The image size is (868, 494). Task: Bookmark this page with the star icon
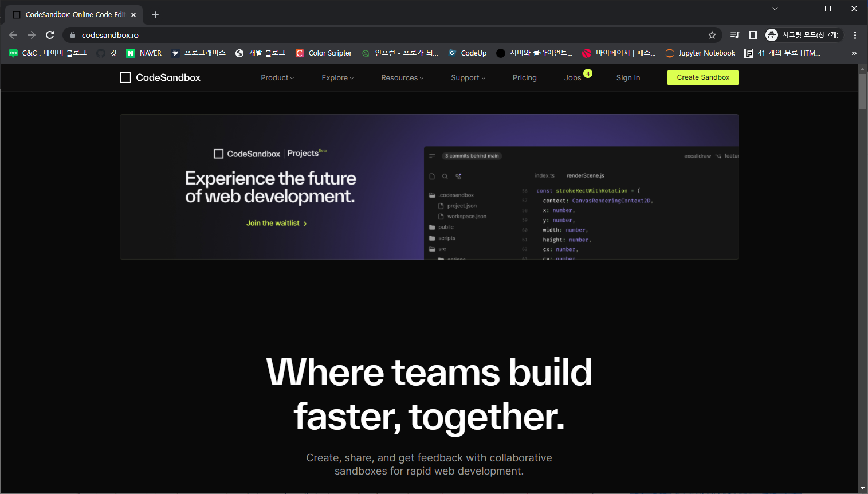point(712,35)
